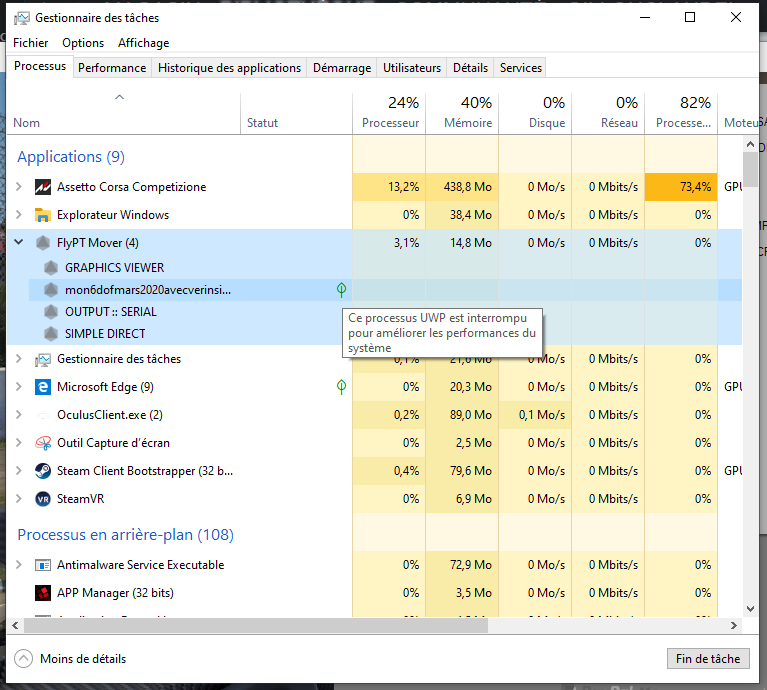Expand the Steam Client Bootstrapper row

19,470
